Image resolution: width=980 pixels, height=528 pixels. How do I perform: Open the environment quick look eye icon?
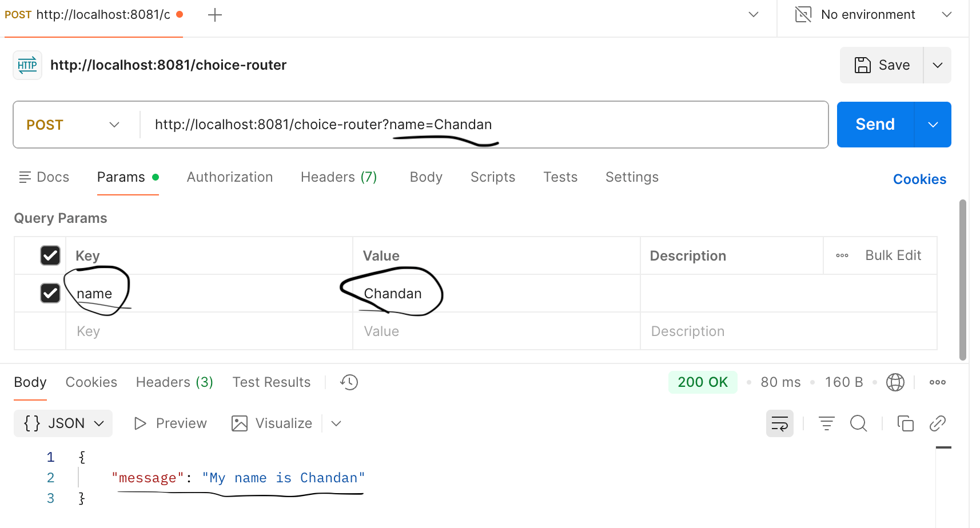click(x=803, y=14)
